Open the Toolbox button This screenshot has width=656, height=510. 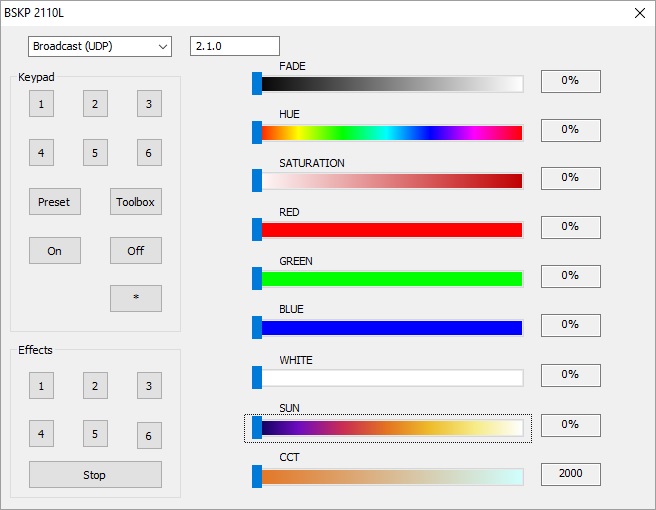136,202
